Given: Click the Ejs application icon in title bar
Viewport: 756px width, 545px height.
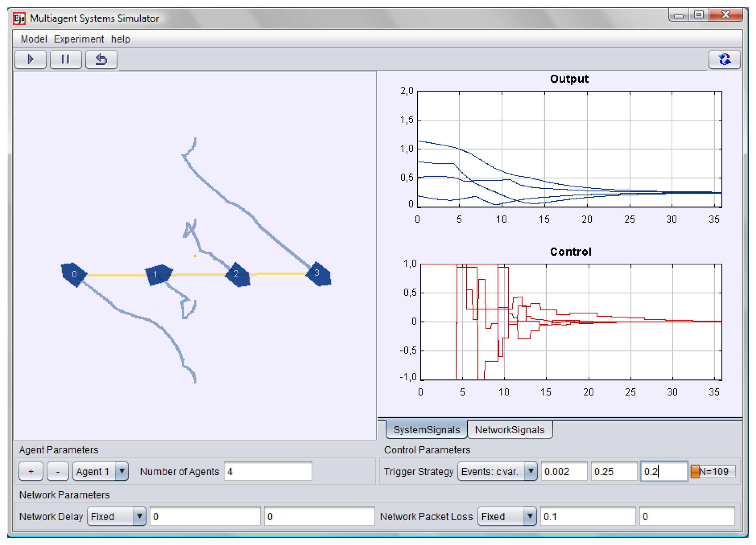Looking at the screenshot, I should coord(19,19).
